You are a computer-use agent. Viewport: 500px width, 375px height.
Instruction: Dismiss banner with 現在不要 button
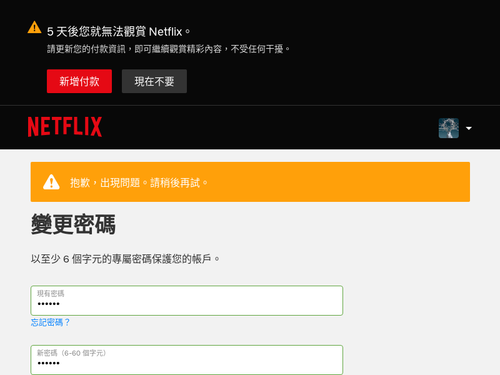(x=154, y=81)
